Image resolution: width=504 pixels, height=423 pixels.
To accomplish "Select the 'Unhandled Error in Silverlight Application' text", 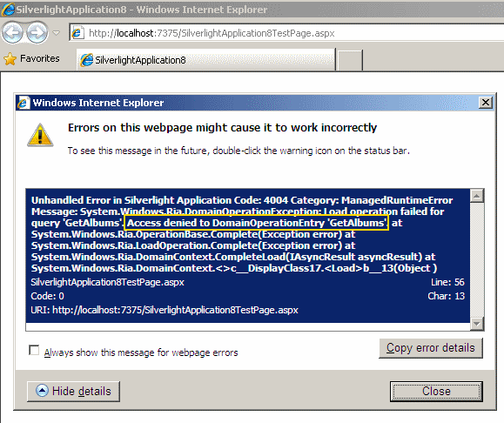I will (131, 200).
